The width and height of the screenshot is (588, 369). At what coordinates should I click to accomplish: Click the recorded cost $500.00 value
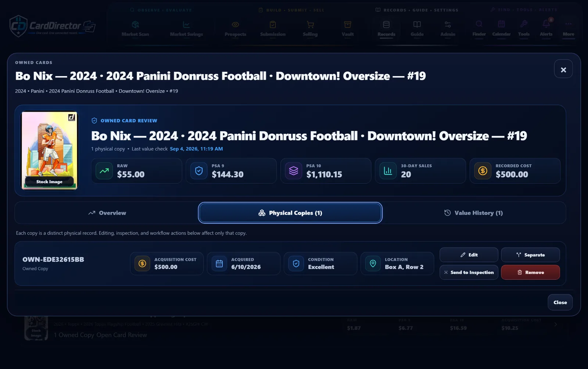click(x=512, y=175)
